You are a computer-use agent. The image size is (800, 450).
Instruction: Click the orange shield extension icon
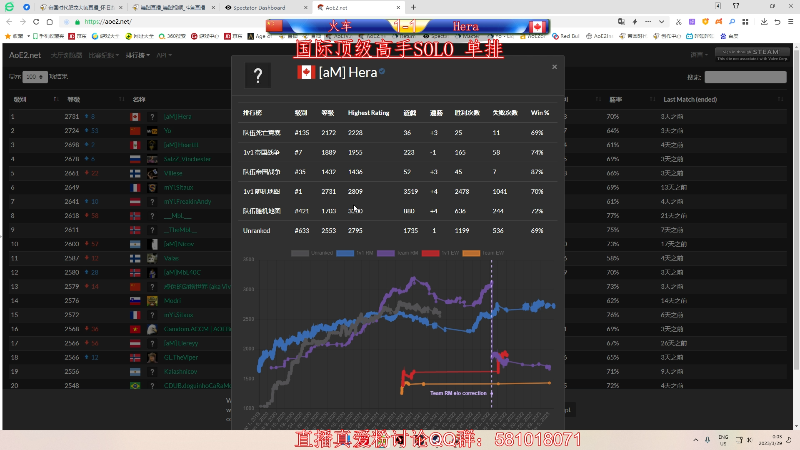(706, 22)
